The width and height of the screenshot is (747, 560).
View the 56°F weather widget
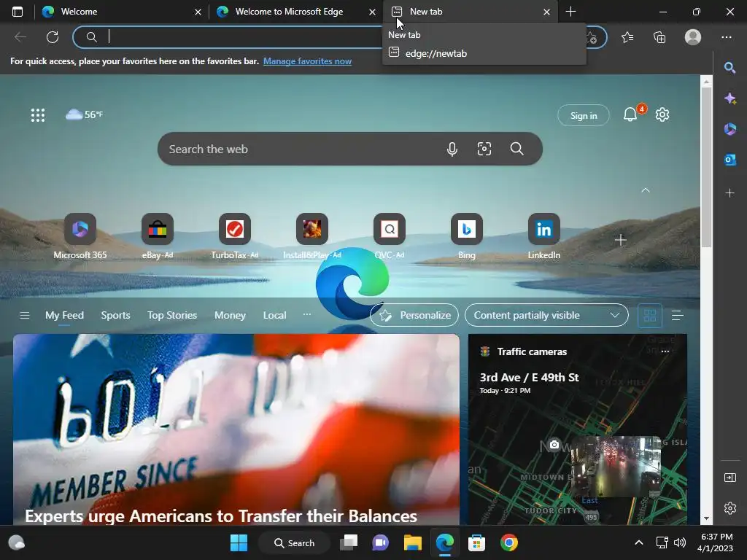tap(85, 114)
